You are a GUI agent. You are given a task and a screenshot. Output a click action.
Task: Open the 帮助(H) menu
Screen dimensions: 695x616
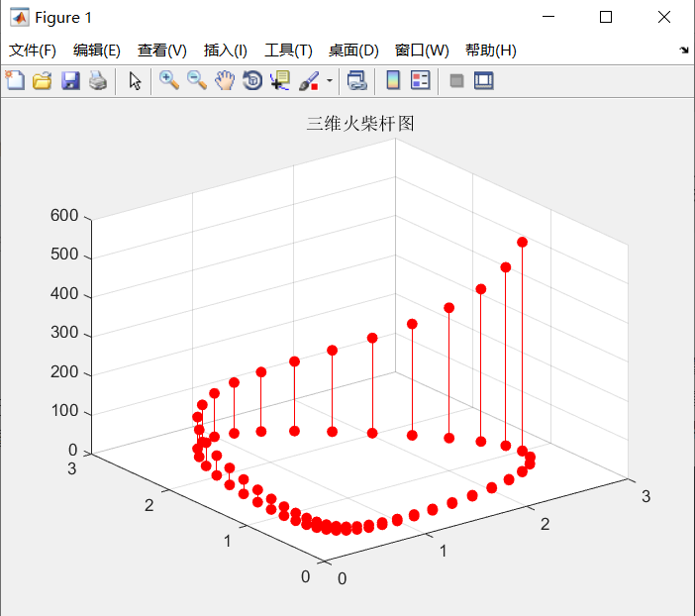pos(491,51)
